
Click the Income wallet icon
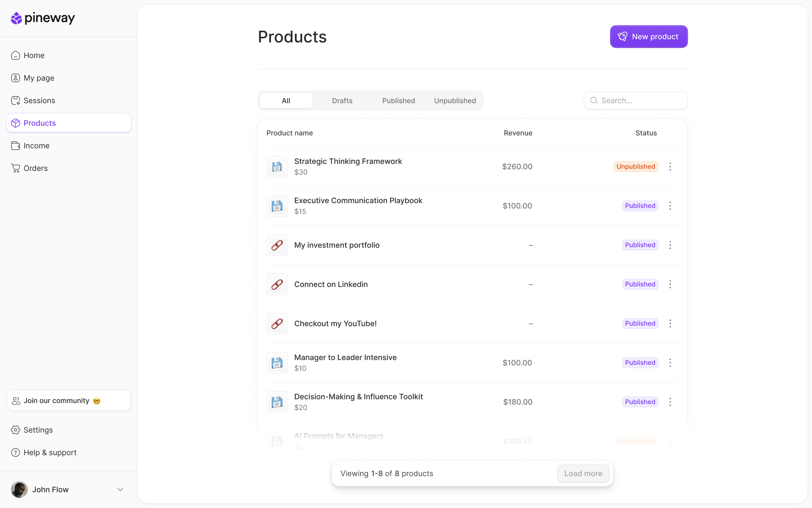[x=15, y=146]
